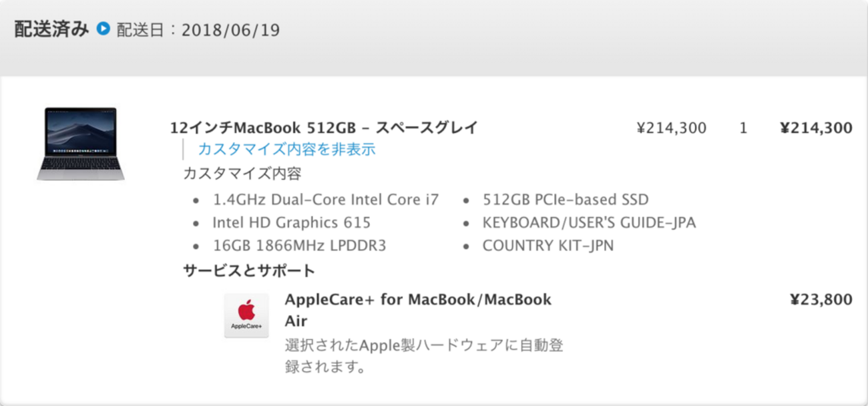Screen dimensions: 868x406
Task: Click the unit price ¥214,300
Action: coord(671,128)
